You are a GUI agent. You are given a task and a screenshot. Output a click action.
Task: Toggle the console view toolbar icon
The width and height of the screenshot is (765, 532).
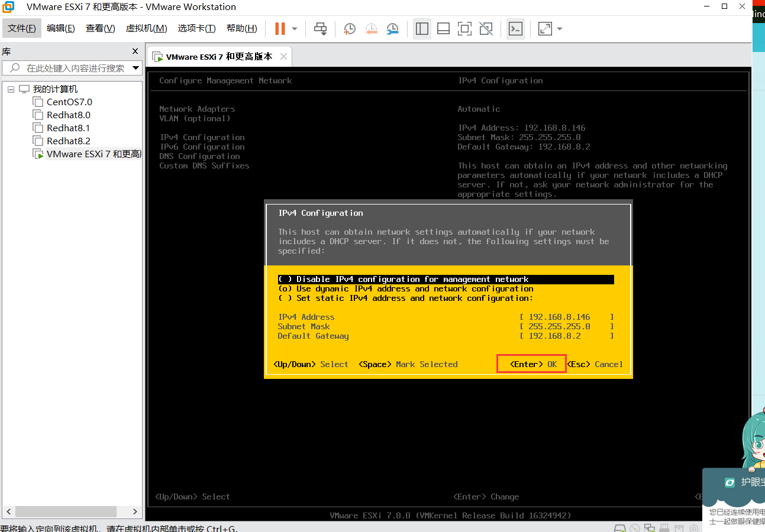[516, 28]
